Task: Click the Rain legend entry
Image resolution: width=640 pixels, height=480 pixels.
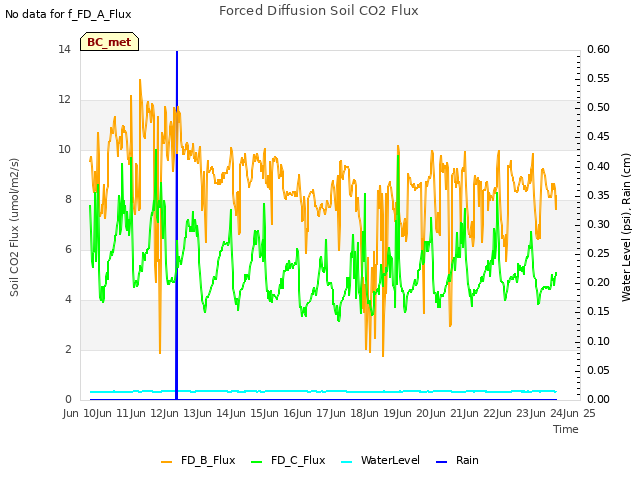Action: click(x=457, y=460)
